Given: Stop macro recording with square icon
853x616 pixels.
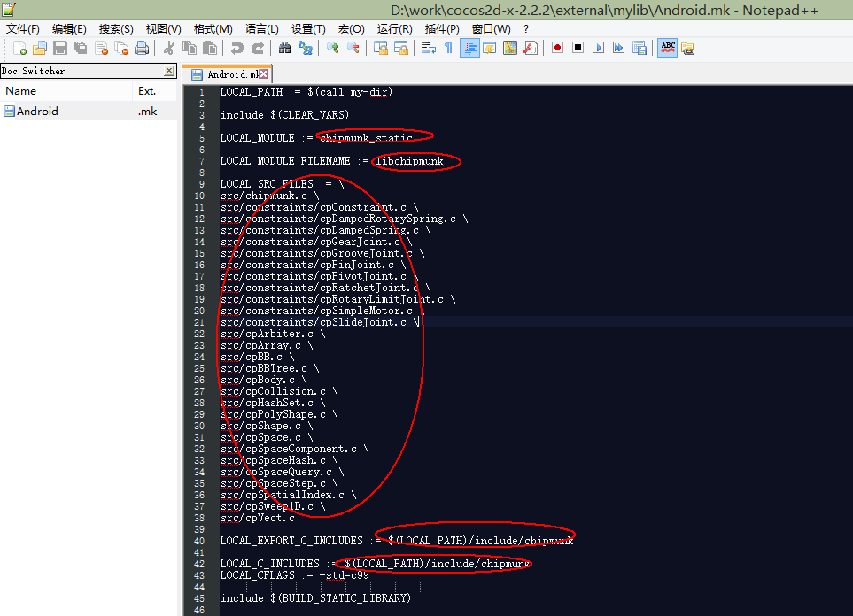Looking at the screenshot, I should click(578, 48).
